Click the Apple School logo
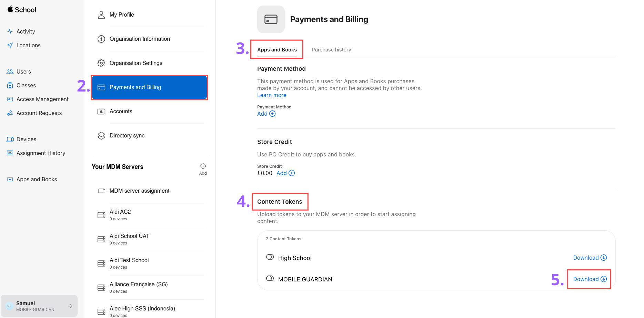The width and height of the screenshot is (644, 318). pos(22,10)
